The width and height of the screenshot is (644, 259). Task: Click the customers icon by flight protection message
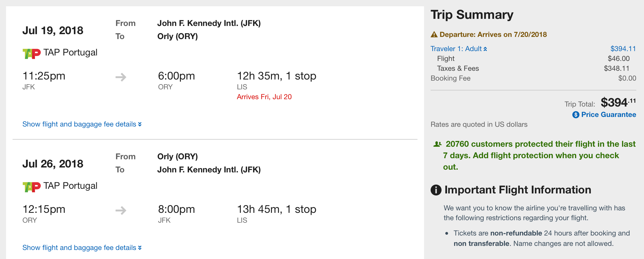coord(437,144)
